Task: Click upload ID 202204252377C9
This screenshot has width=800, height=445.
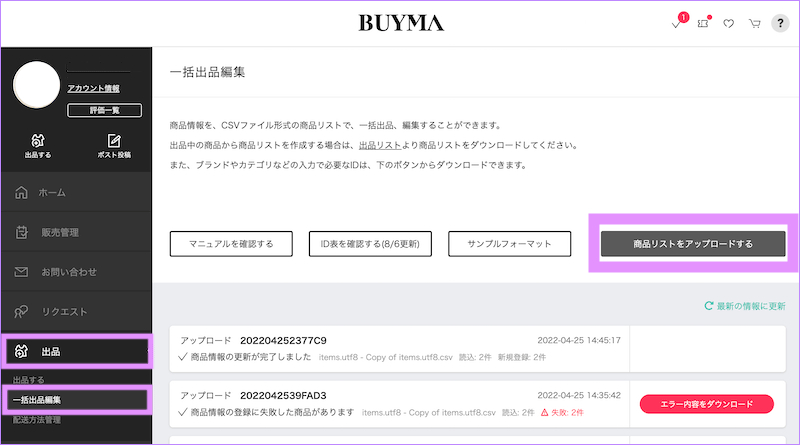Action: [x=283, y=340]
